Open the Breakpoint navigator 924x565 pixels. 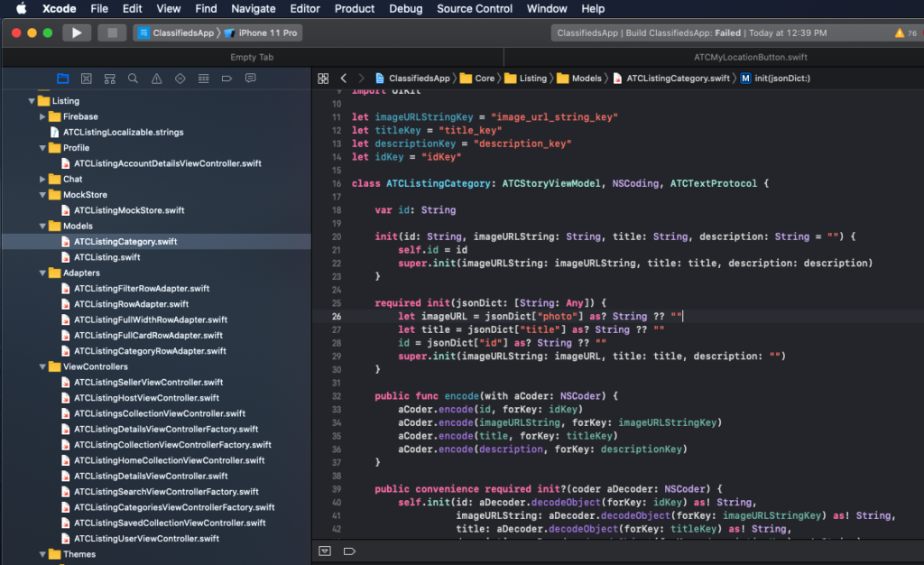point(226,79)
